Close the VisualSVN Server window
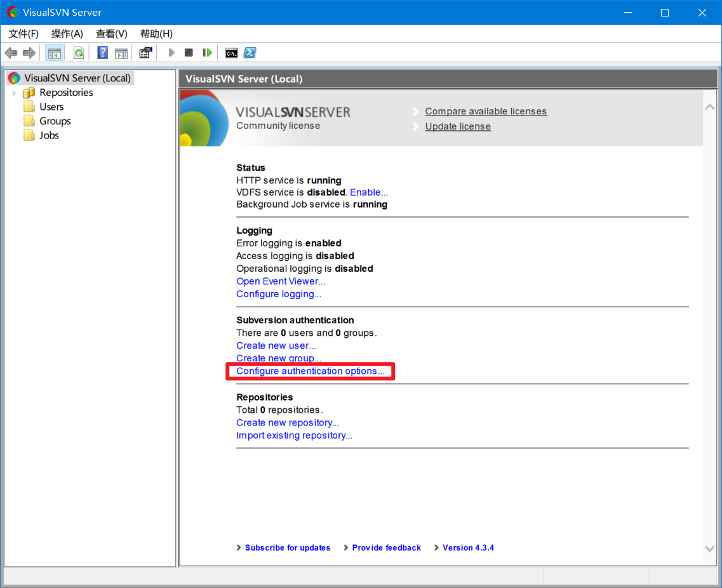Viewport: 722px width, 588px height. coord(702,13)
